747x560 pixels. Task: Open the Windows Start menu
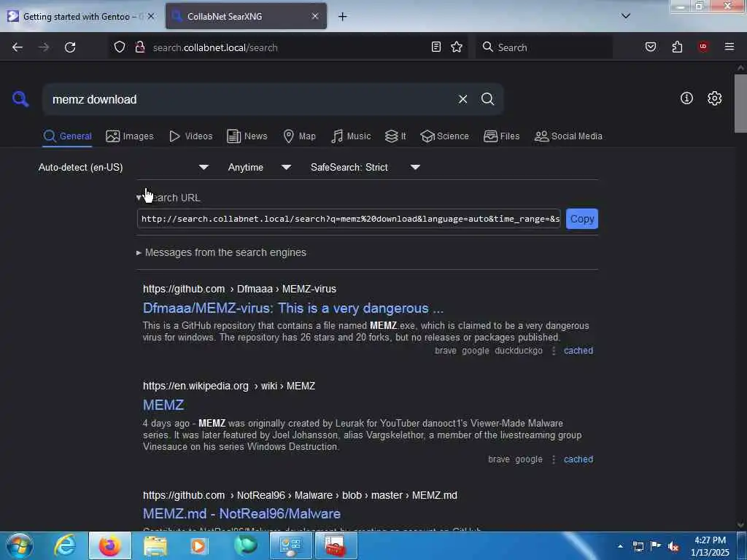pyautogui.click(x=19, y=545)
